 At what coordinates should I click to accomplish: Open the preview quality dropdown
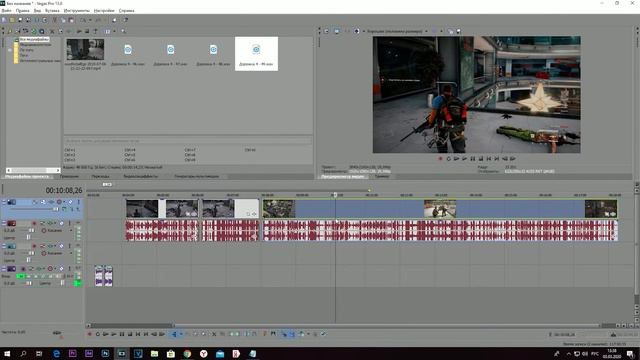click(x=426, y=31)
